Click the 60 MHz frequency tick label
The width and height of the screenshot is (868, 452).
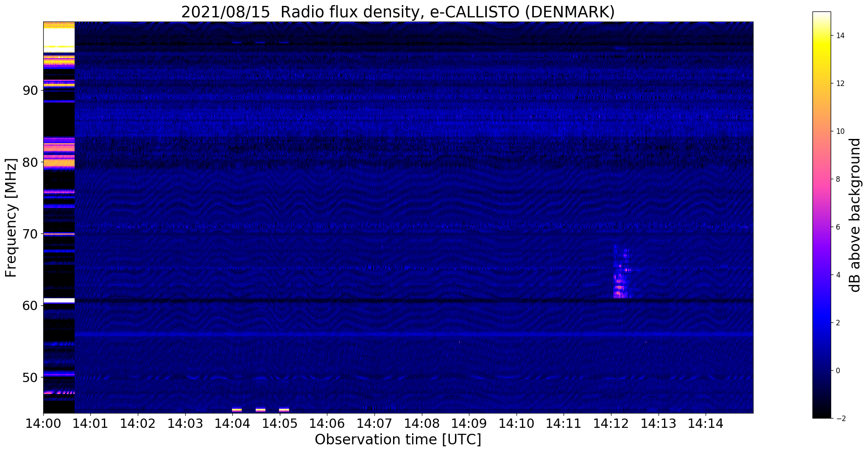pos(31,305)
